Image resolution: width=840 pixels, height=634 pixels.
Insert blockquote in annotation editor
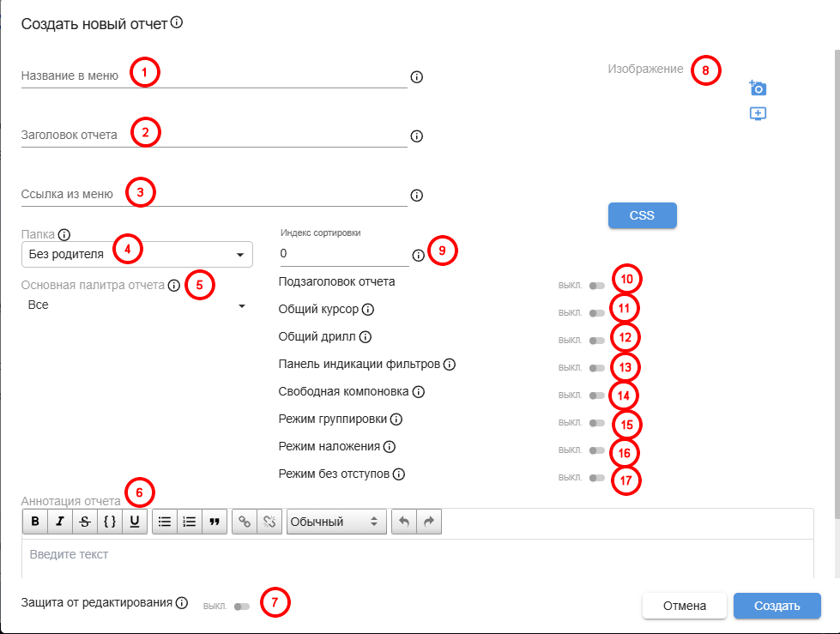[215, 521]
